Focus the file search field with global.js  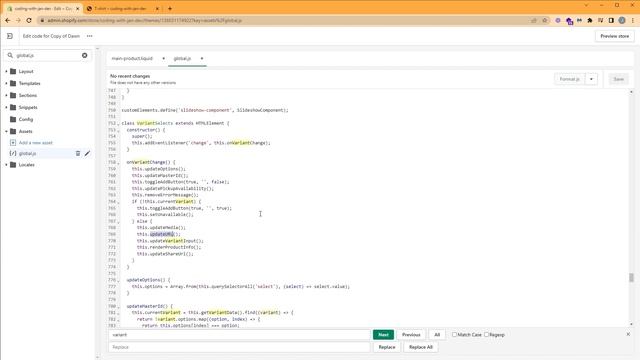(x=47, y=55)
